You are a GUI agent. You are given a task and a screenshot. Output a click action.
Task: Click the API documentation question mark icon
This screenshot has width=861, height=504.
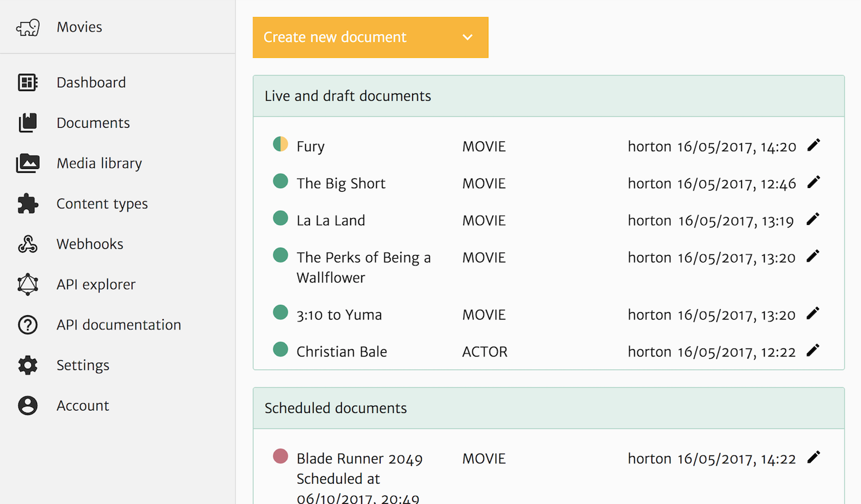pos(28,325)
